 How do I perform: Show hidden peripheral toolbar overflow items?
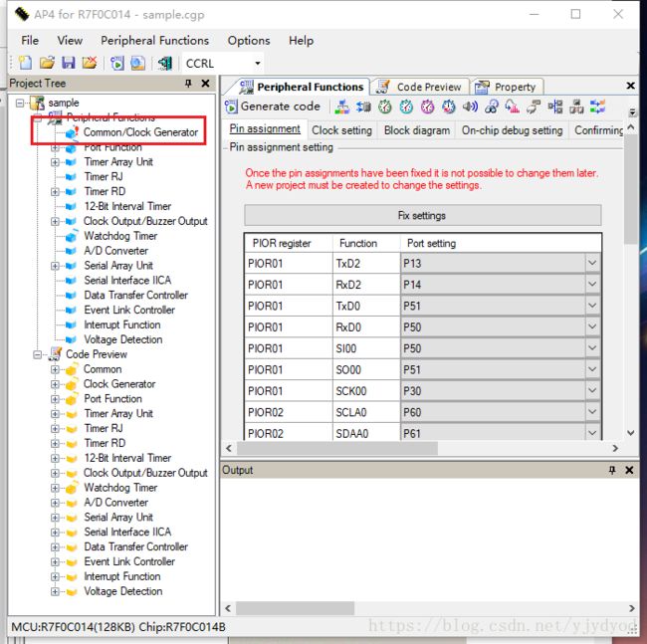pos(632,111)
